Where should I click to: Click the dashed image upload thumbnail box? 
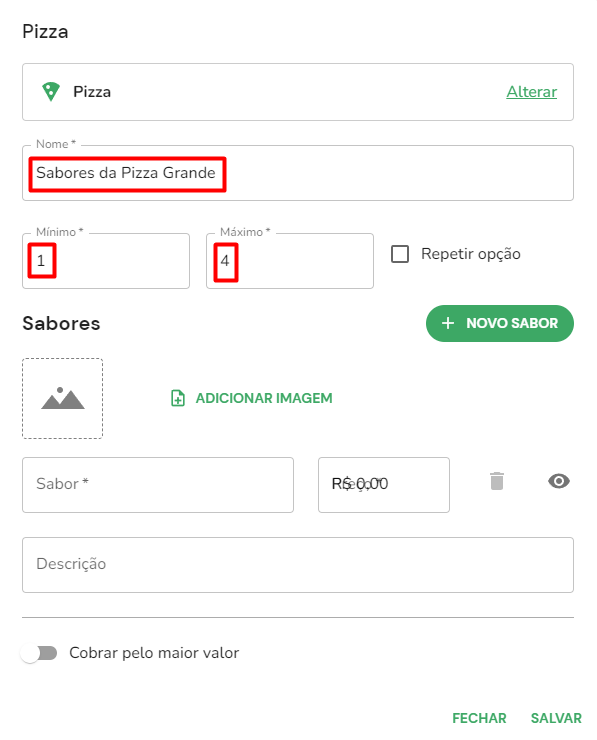(x=62, y=398)
